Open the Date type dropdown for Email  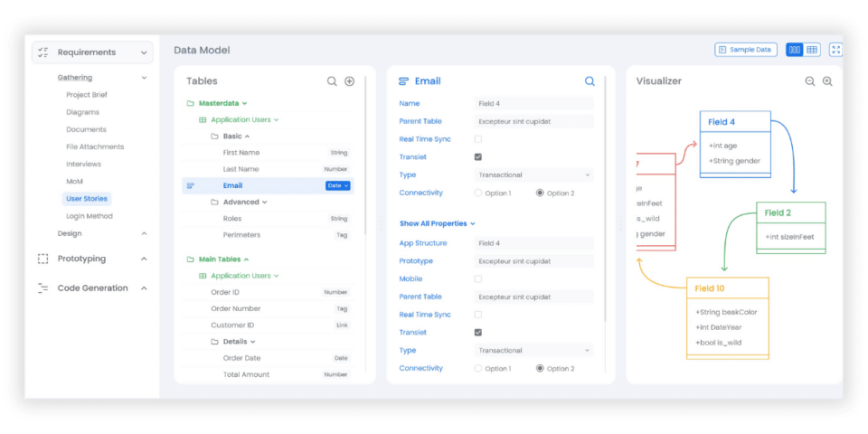[x=337, y=186]
